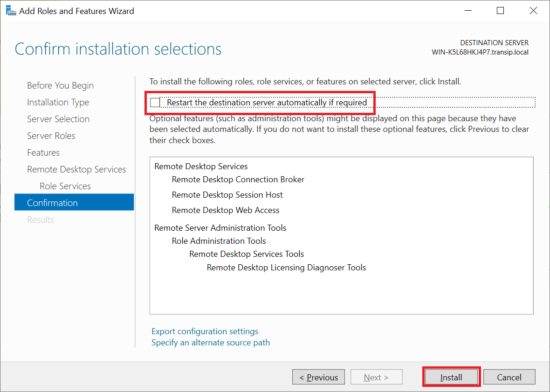
Task: Open Specify an alternate source path link
Action: 211,343
